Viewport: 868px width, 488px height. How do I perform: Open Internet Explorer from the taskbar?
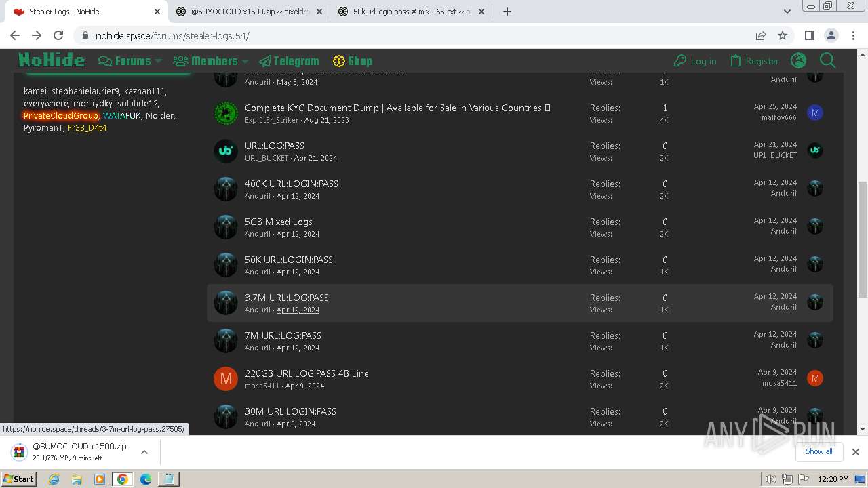(54, 479)
